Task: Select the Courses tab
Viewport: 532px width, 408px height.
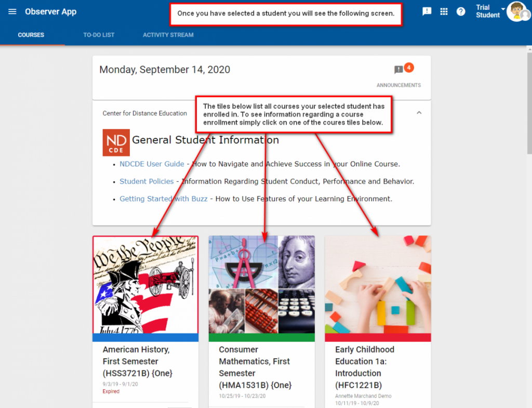Action: [x=31, y=35]
